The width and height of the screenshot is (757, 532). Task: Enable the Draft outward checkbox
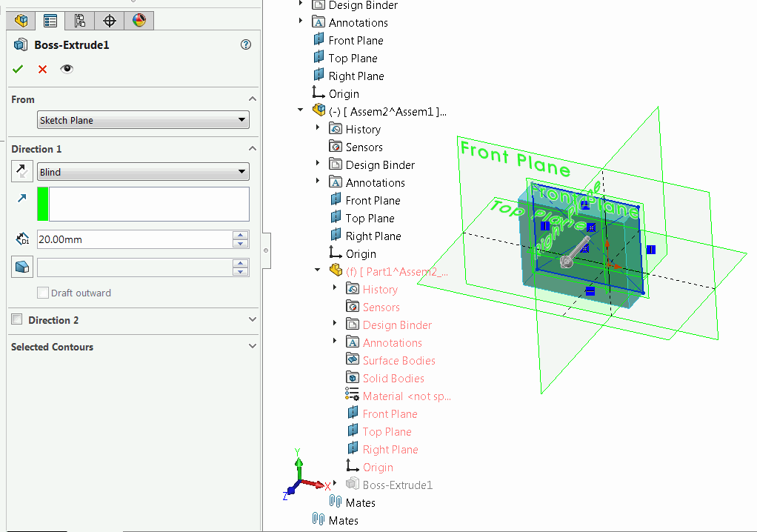tap(43, 293)
